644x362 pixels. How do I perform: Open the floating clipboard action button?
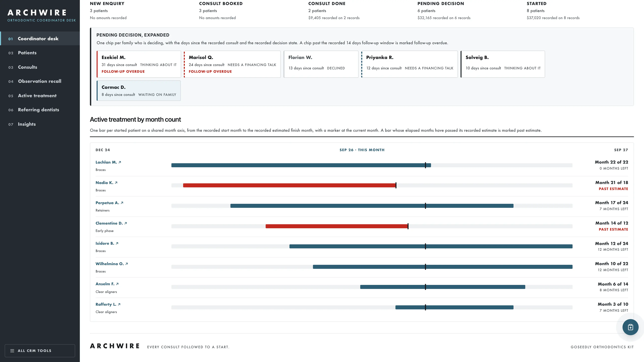[630, 327]
